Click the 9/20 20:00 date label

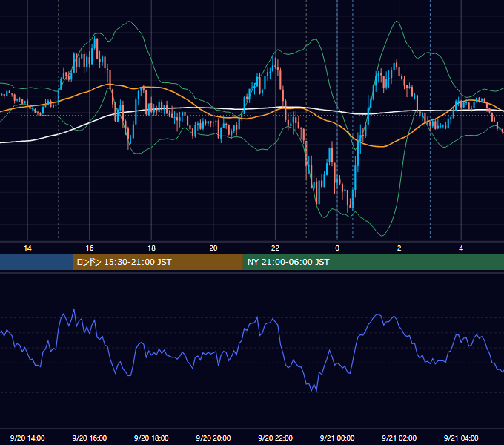(x=213, y=438)
